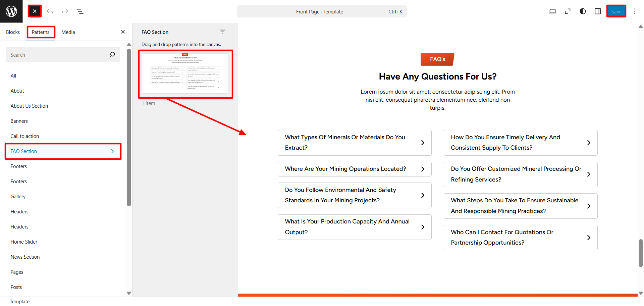Switch to the Blocks tab
Image resolution: width=644 pixels, height=306 pixels.
13,32
